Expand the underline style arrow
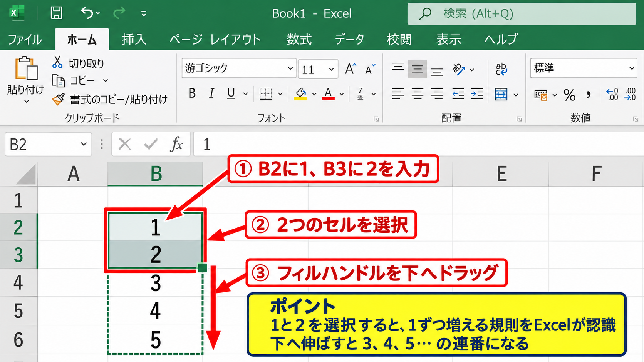Image resolution: width=644 pixels, height=362 pixels. [245, 93]
